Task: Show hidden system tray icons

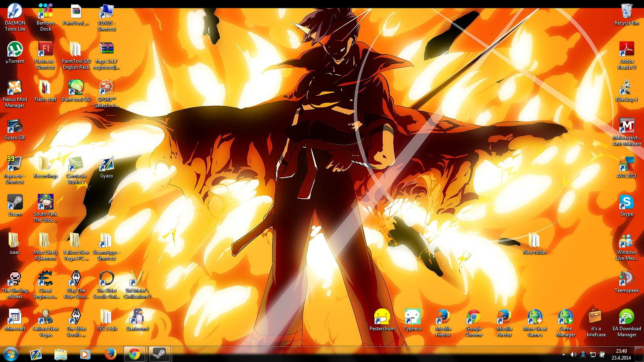Action: [x=563, y=354]
